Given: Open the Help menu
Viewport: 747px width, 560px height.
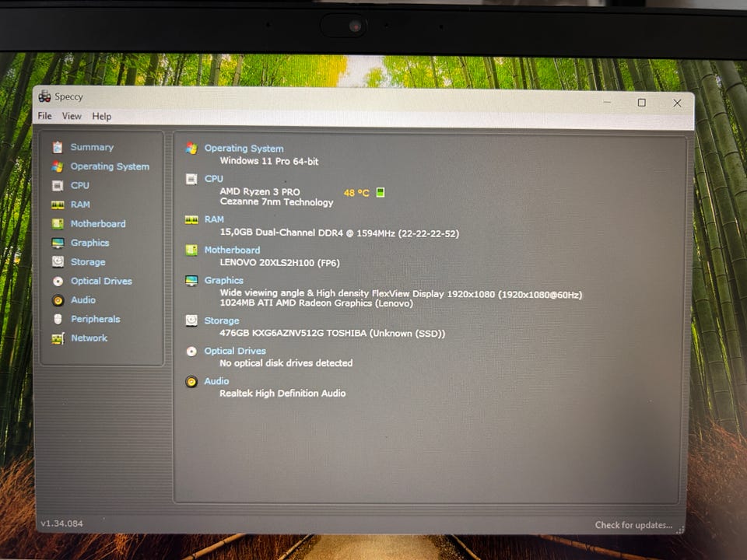Looking at the screenshot, I should tap(101, 117).
